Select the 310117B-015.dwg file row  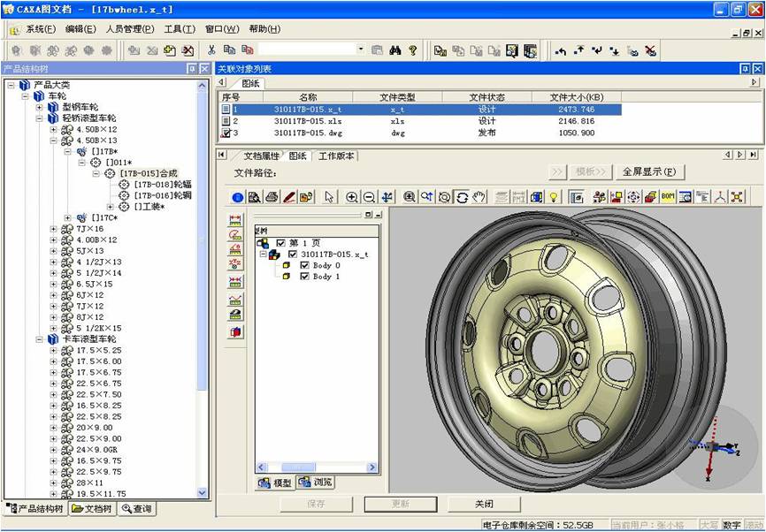pyautogui.click(x=308, y=133)
